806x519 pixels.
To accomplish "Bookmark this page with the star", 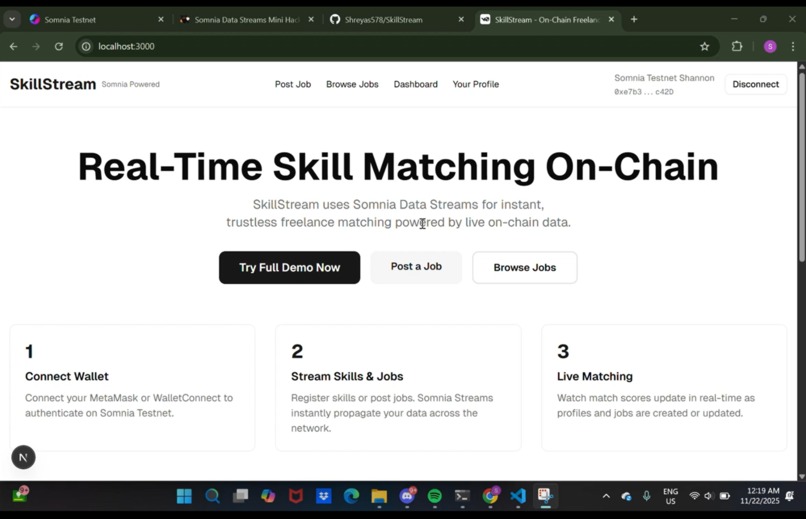I will point(704,46).
